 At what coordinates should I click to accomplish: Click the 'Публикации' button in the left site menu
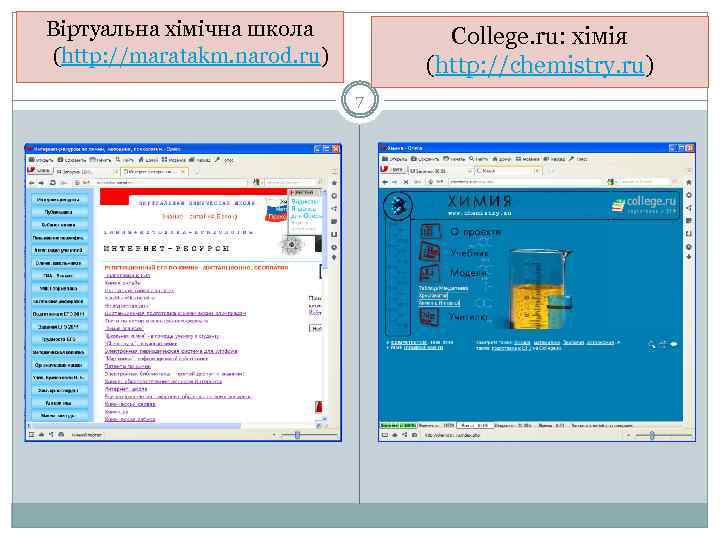pos(58,212)
